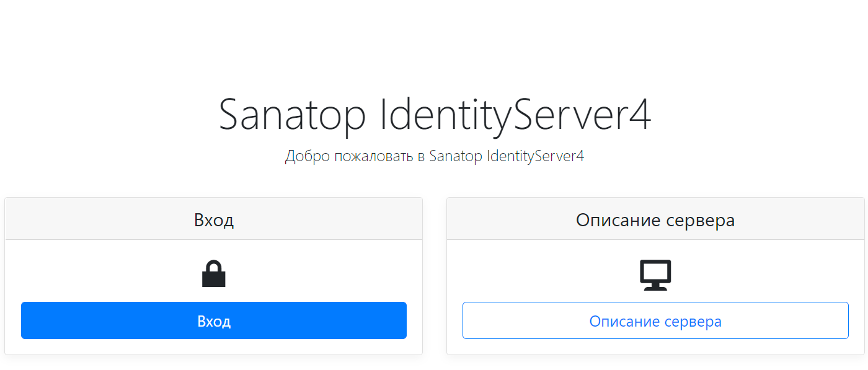Click the word "Добро" in the welcome subtitle
Screen dimensions: 868x370
pyautogui.click(x=307, y=156)
